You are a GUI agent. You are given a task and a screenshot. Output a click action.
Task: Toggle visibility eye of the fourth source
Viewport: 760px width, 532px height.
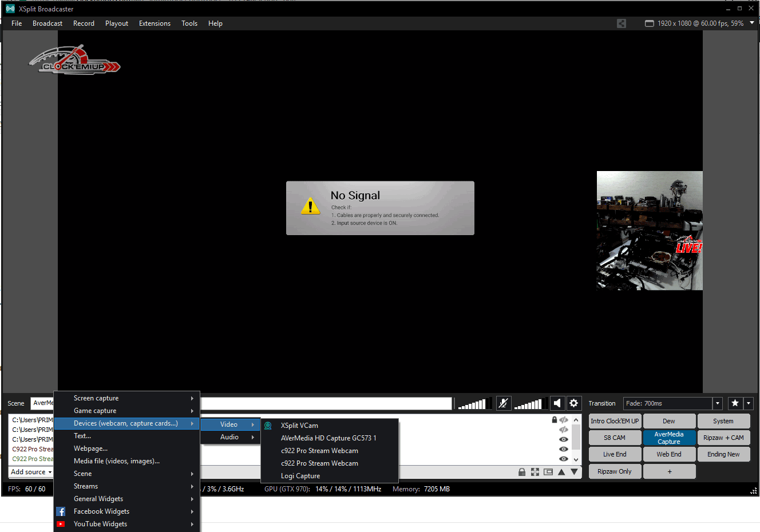[564, 449]
